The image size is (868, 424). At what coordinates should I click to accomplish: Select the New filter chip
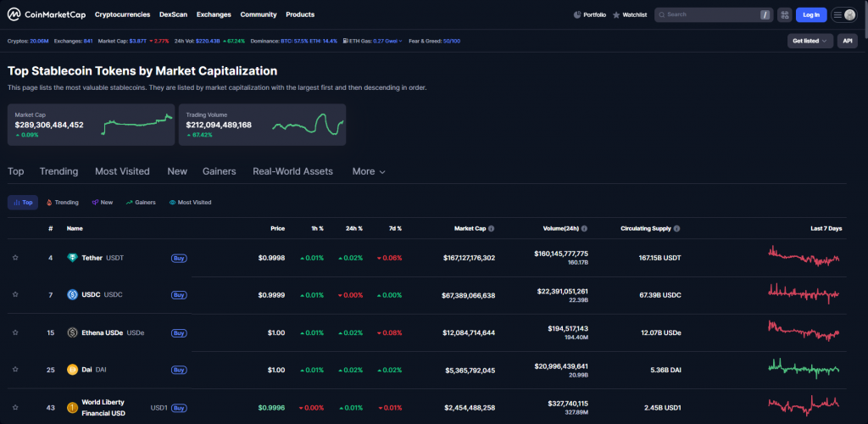click(x=103, y=203)
